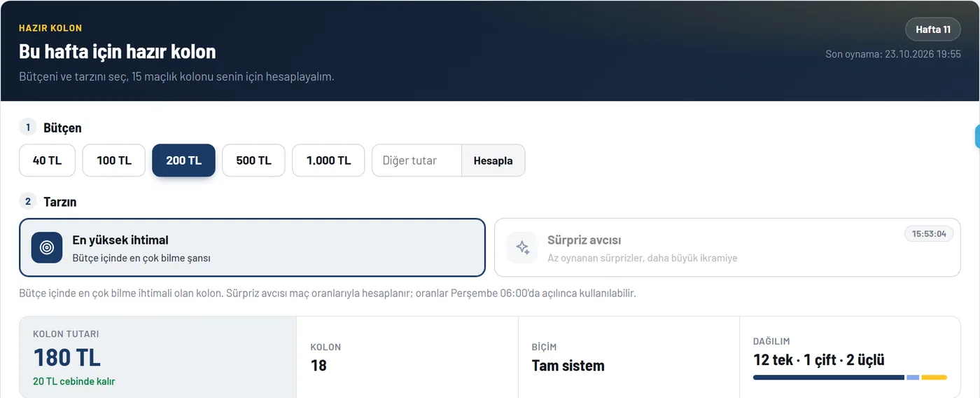980x398 pixels.
Task: Select the Sürpriz avcısı style card
Action: pos(727,247)
